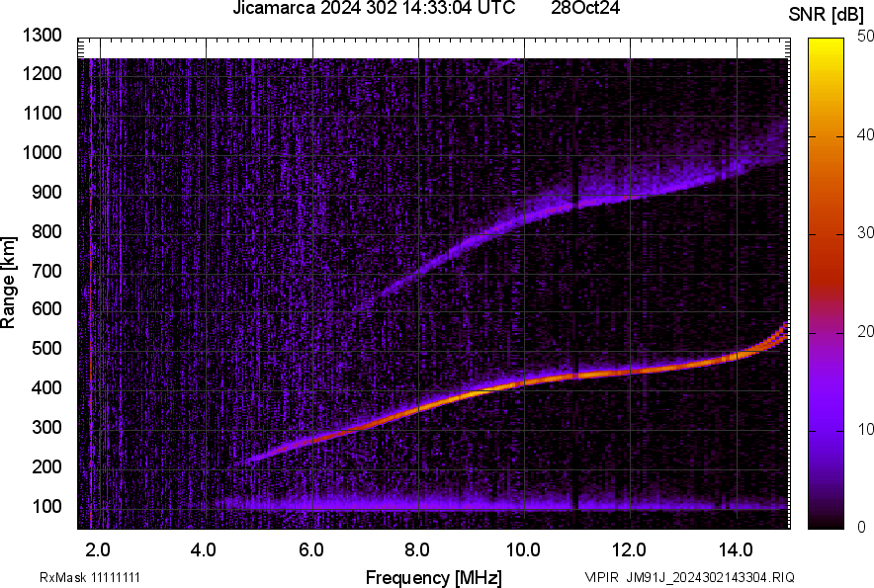The width and height of the screenshot is (874, 588).
Task: Click range tick label 900
Action: click(46, 193)
